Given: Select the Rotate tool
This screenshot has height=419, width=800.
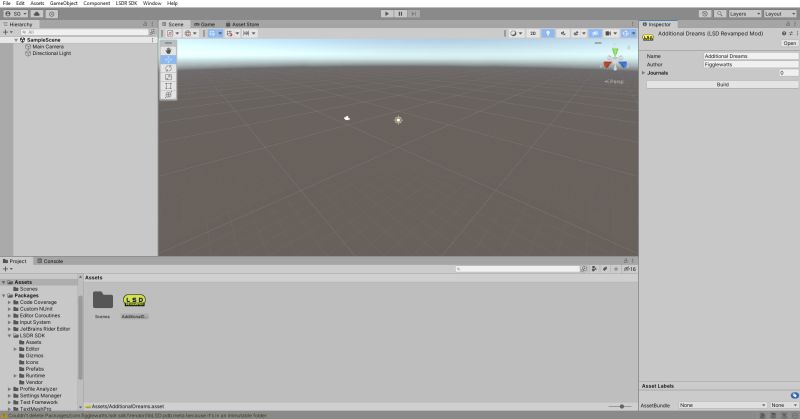Looking at the screenshot, I should point(168,68).
